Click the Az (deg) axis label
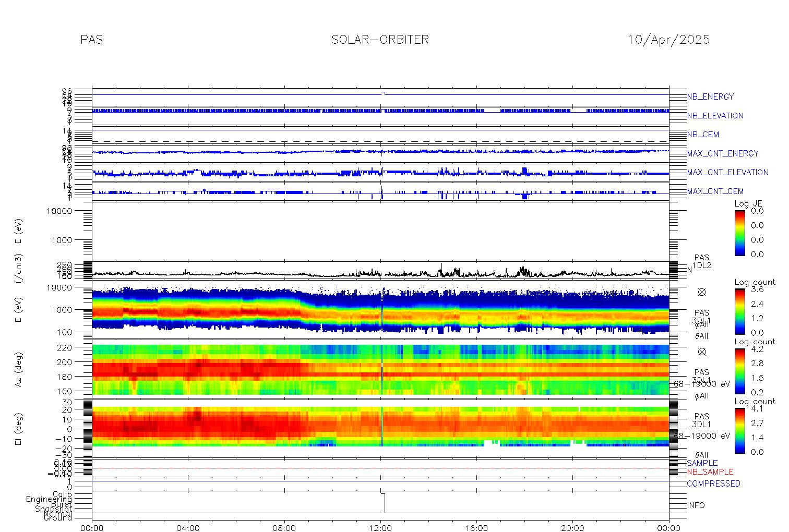789x532 pixels. tap(18, 369)
